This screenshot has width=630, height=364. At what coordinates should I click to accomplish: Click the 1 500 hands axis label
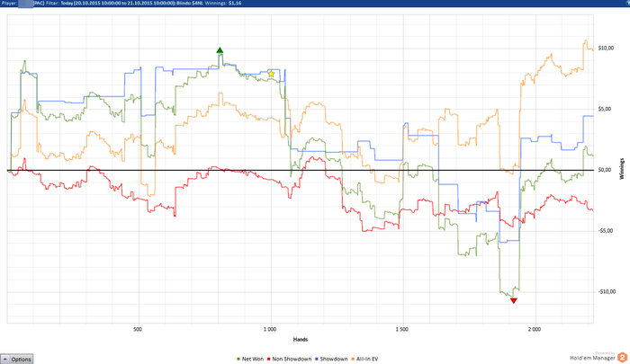(x=402, y=330)
